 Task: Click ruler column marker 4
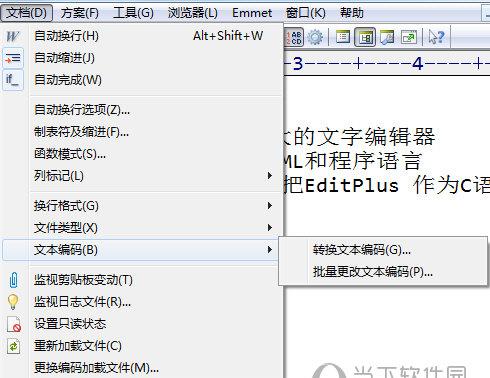(x=418, y=63)
